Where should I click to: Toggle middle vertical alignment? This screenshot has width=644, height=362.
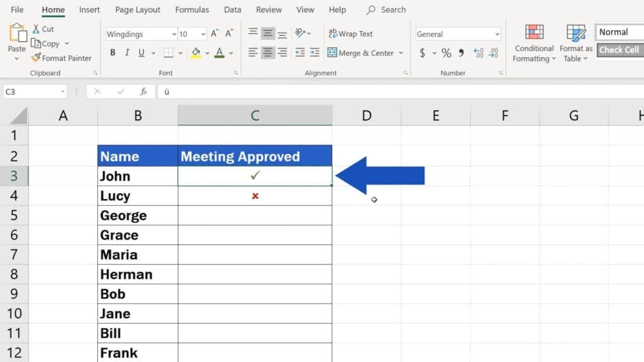click(x=268, y=33)
